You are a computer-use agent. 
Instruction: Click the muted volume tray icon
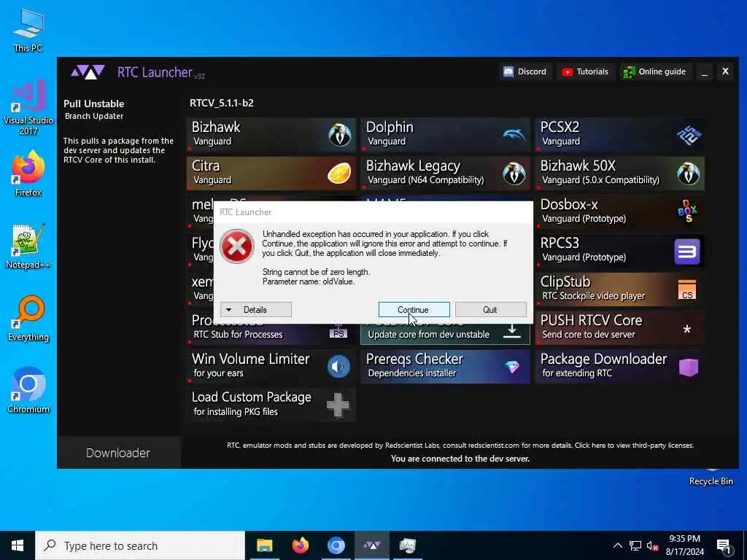[652, 546]
